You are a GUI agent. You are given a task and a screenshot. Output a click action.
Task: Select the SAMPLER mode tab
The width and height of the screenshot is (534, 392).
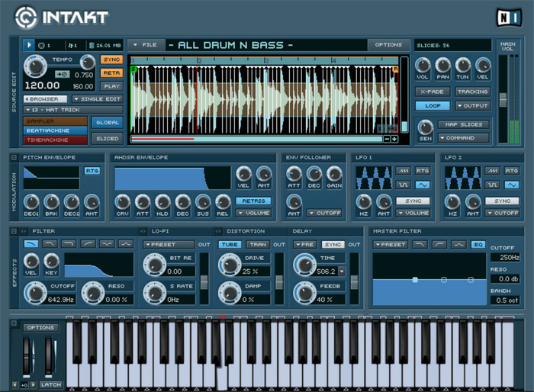coord(56,121)
